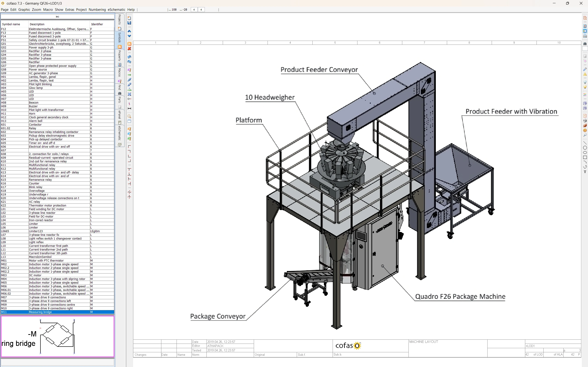Click the Symbol name column header
588x367 pixels.
tap(11, 24)
